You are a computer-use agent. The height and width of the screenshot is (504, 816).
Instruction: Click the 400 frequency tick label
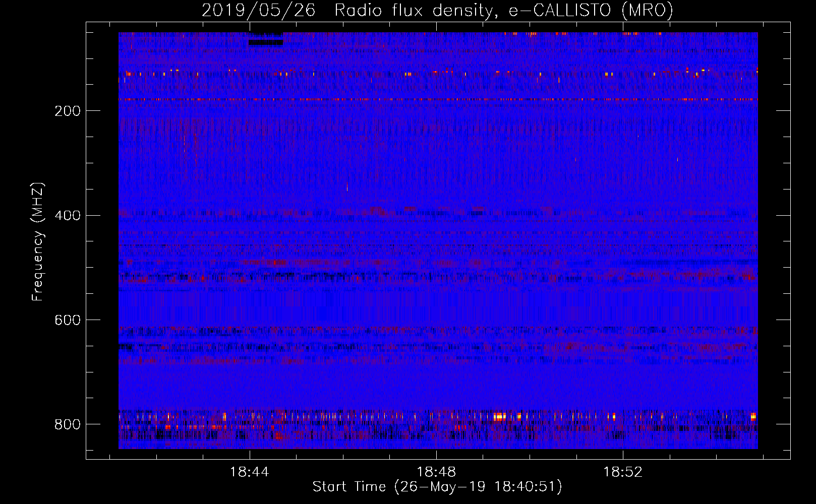pyautogui.click(x=68, y=216)
